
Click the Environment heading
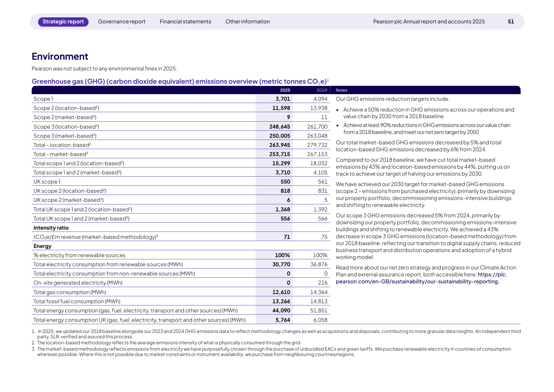(x=60, y=57)
